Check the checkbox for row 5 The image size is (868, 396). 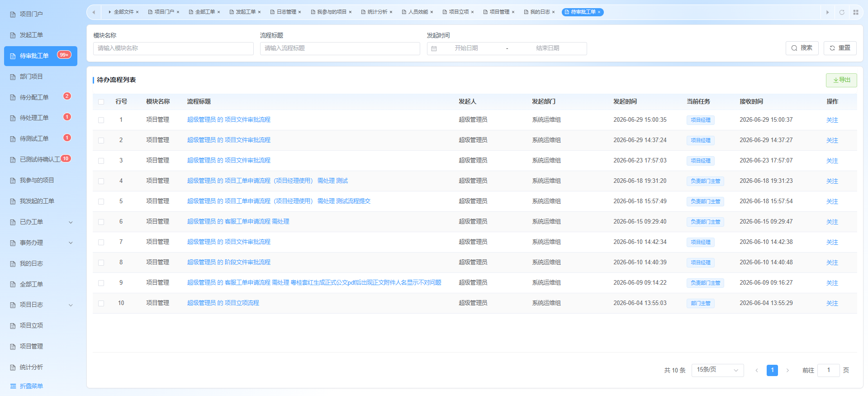[x=101, y=201]
